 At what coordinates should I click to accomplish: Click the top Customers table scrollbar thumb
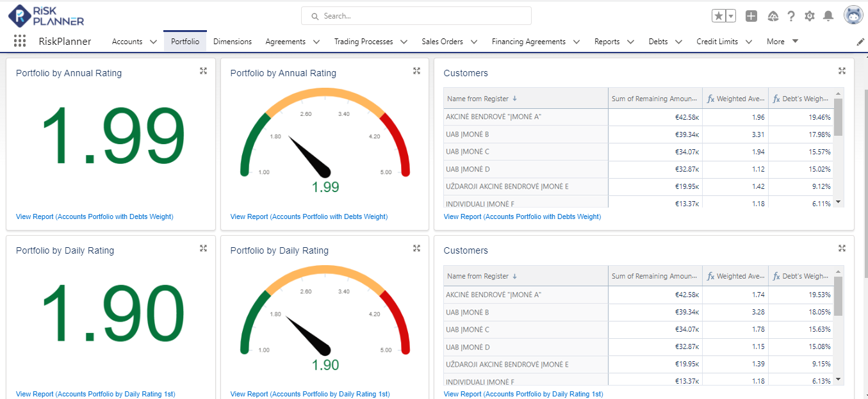pyautogui.click(x=838, y=117)
